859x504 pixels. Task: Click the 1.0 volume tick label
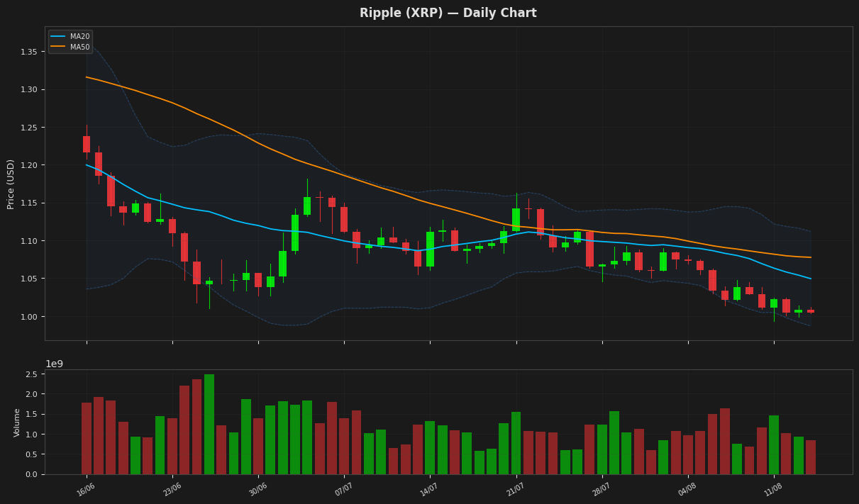coord(32,435)
